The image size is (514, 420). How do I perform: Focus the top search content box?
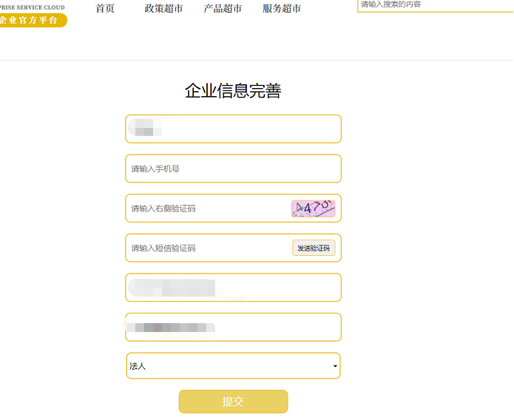(x=435, y=5)
